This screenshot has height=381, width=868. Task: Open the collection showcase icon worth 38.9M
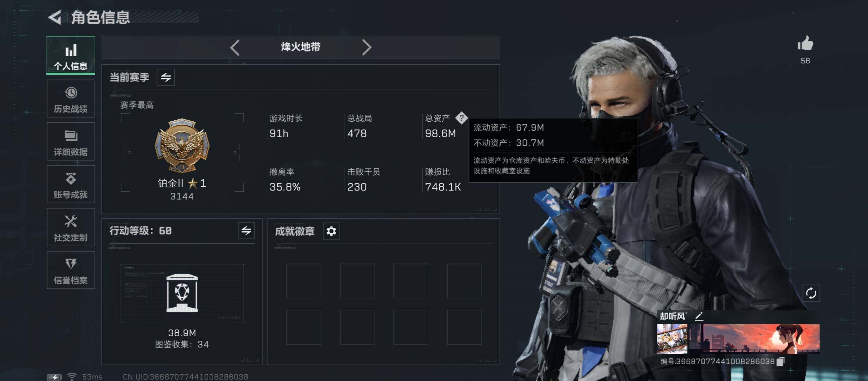coord(182,293)
